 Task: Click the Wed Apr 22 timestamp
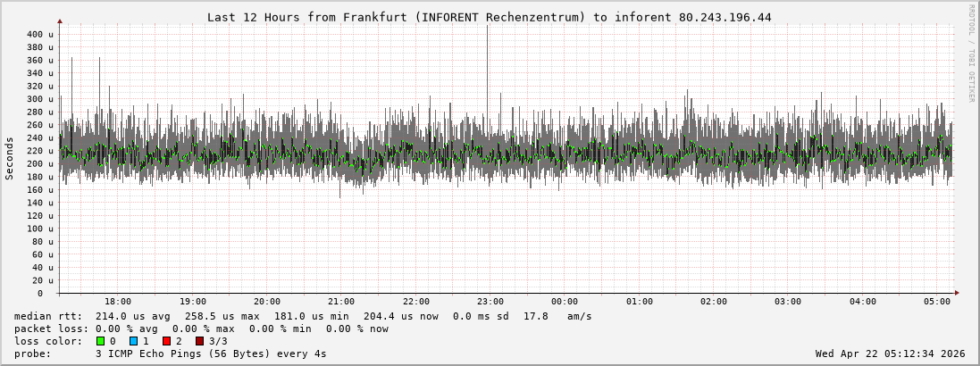pyautogui.click(x=890, y=354)
